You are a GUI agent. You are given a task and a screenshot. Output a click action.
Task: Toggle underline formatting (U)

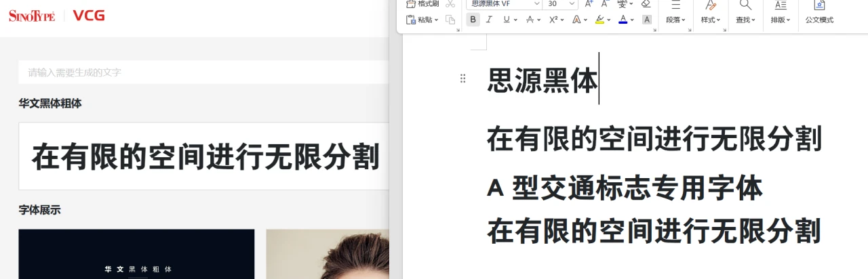click(x=506, y=20)
